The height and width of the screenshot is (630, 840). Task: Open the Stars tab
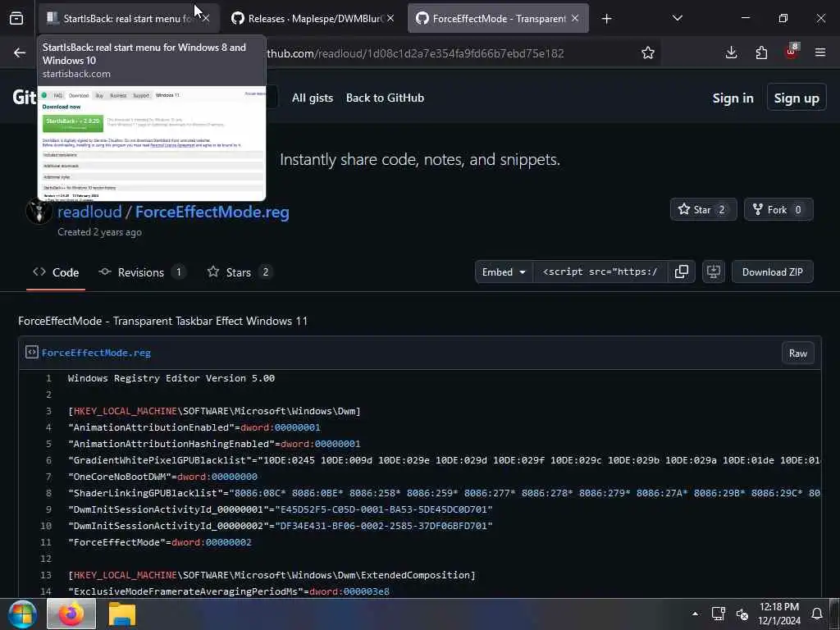click(x=239, y=272)
